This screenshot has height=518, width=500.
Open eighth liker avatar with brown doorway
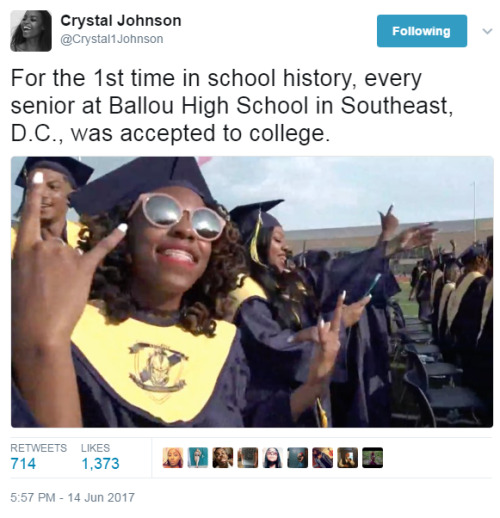point(348,458)
